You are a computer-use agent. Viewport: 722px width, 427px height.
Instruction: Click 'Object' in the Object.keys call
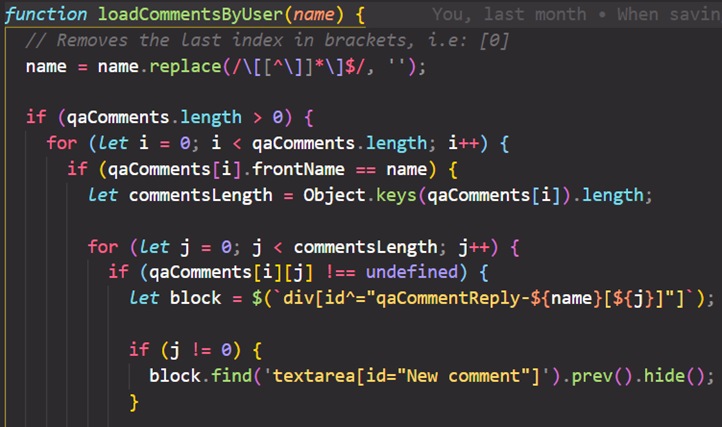click(334, 195)
